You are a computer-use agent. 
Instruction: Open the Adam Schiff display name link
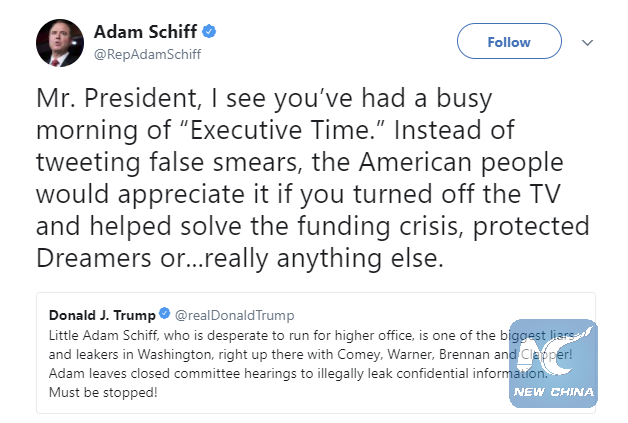[x=146, y=32]
